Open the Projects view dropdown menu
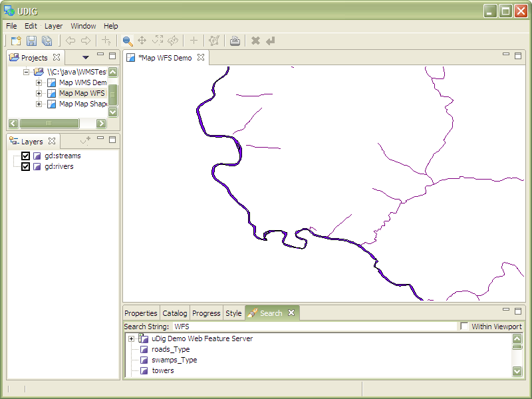 coord(85,58)
